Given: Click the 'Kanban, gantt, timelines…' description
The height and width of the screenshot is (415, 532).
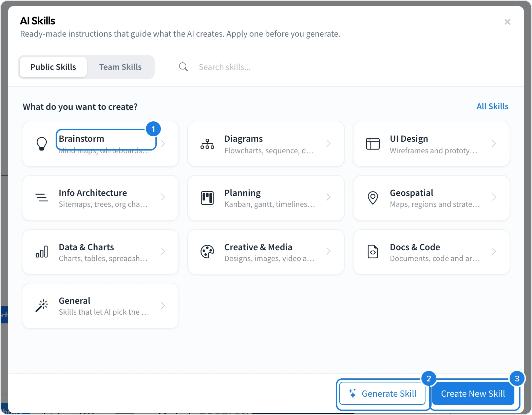Looking at the screenshot, I should 270,204.
